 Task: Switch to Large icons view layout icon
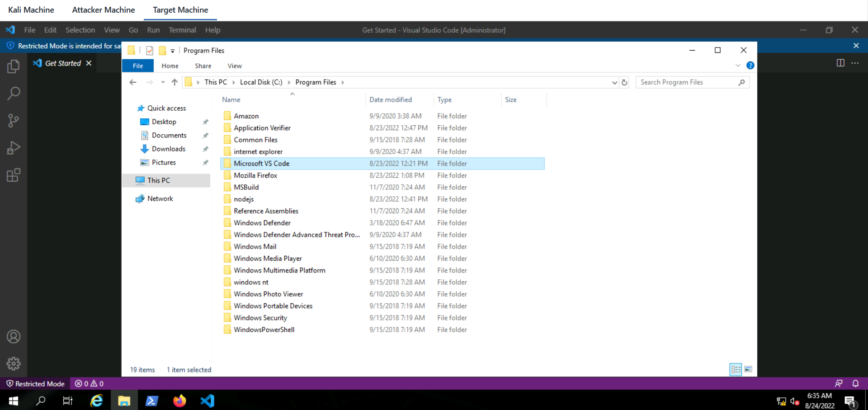click(748, 369)
